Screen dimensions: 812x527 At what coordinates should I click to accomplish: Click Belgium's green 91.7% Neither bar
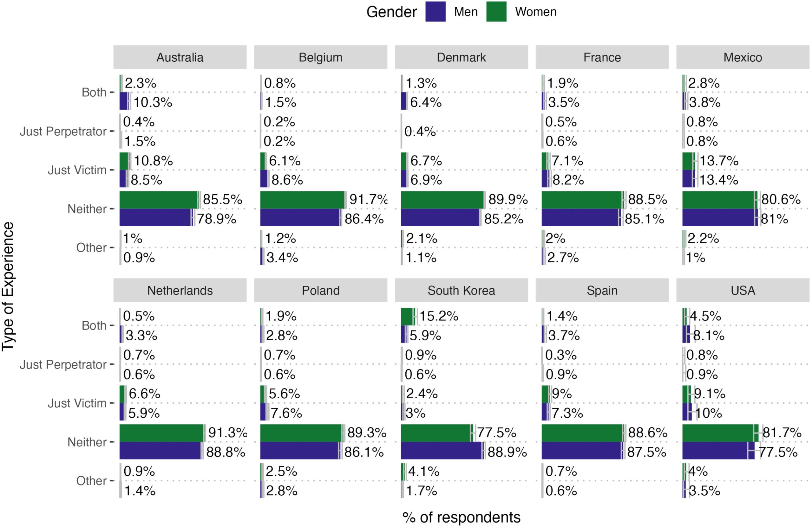coord(302,200)
